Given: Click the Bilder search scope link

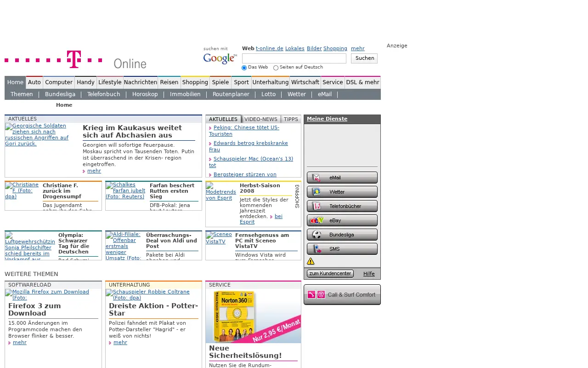Looking at the screenshot, I should tap(314, 48).
